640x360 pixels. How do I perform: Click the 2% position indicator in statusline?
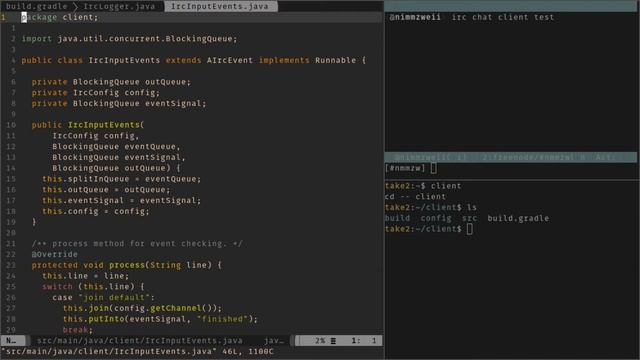click(320, 340)
